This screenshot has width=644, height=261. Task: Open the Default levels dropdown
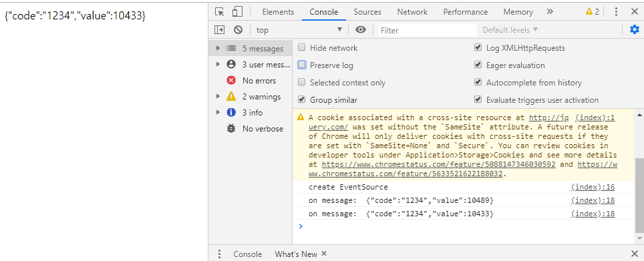tap(510, 29)
